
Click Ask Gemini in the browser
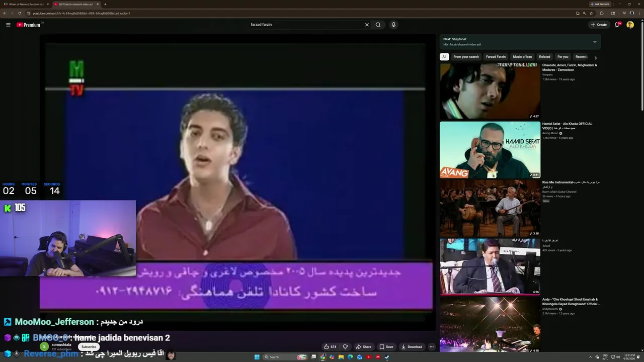pyautogui.click(x=600, y=4)
